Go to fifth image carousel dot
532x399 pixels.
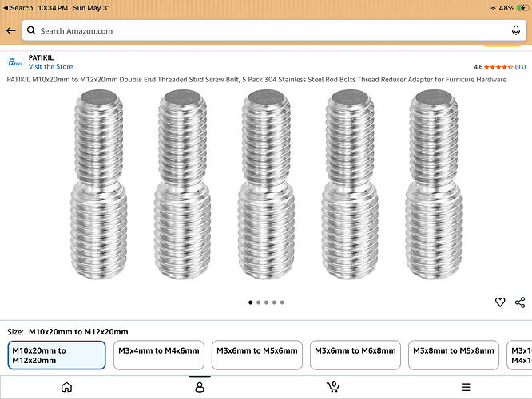tap(282, 302)
